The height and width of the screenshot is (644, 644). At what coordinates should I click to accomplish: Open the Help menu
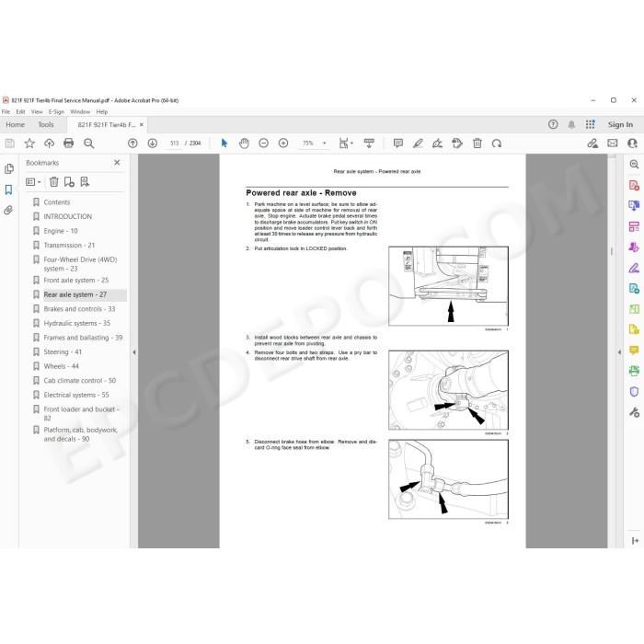point(102,111)
